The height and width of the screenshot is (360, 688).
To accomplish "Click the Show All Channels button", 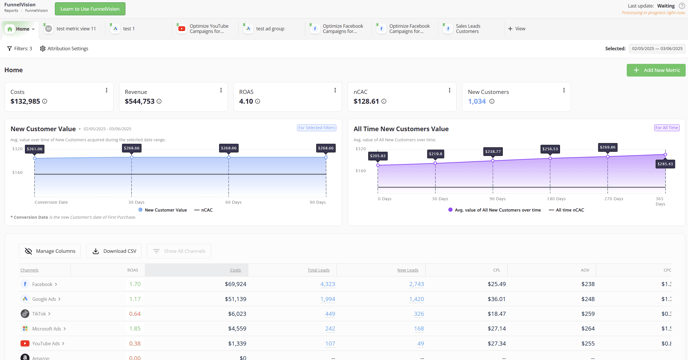I will tap(179, 251).
